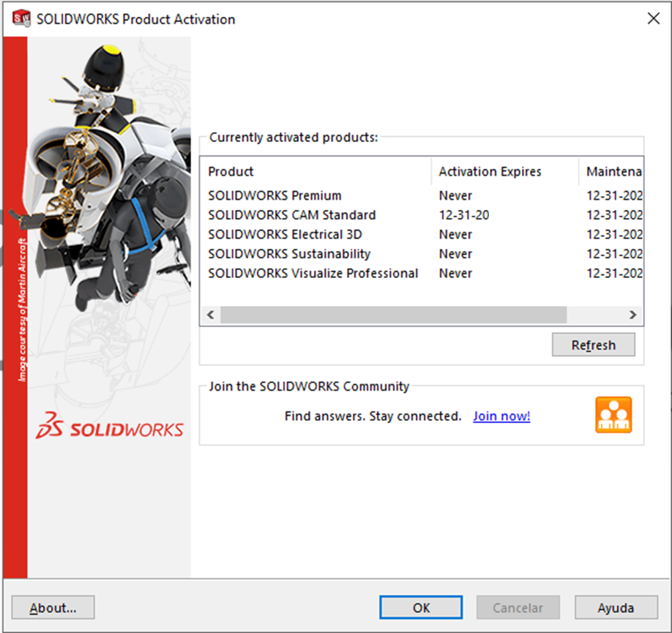Click the Refresh button
Image resolution: width=672 pixels, height=633 pixels.
pyautogui.click(x=593, y=345)
